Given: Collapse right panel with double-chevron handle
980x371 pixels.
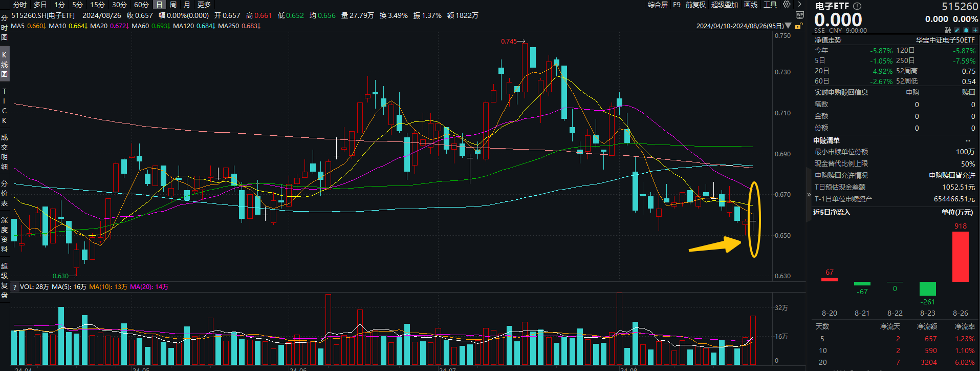Looking at the screenshot, I should point(809,195).
